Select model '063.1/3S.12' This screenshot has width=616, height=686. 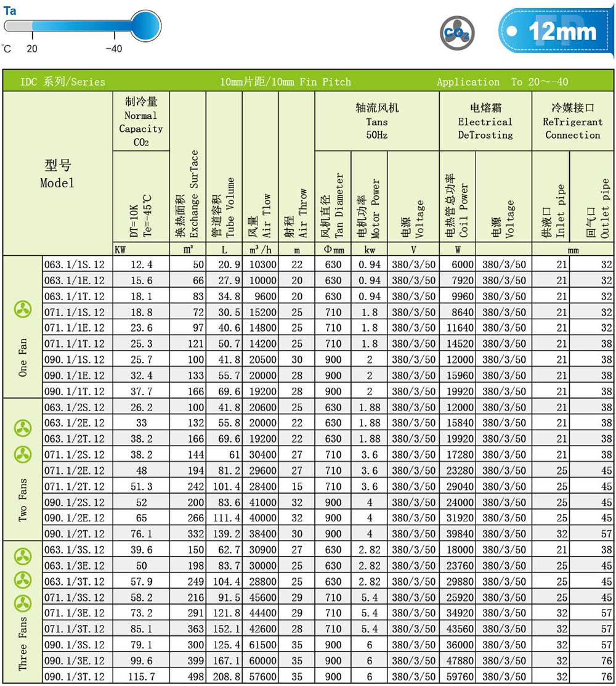pyautogui.click(x=75, y=550)
